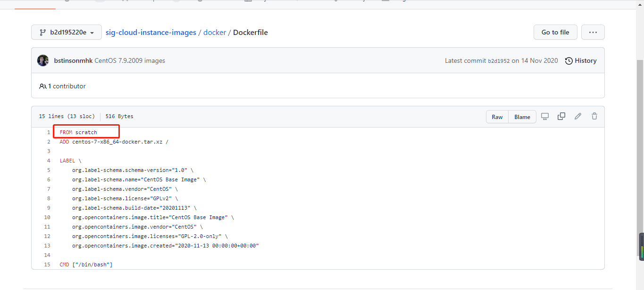Viewport: 644px width, 290px height.
Task: Click the ADD centos-7-x86_64-docker.tar.xz line
Action: [x=114, y=142]
